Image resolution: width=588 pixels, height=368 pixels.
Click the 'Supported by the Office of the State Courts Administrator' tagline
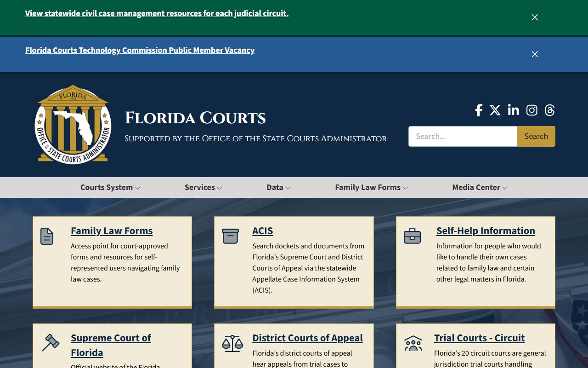pos(256,138)
